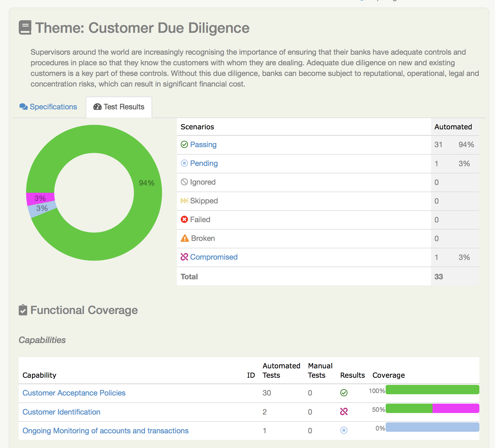The height and width of the screenshot is (448, 495).
Task: Click the Functional Coverage clipboard icon
Action: [23, 310]
